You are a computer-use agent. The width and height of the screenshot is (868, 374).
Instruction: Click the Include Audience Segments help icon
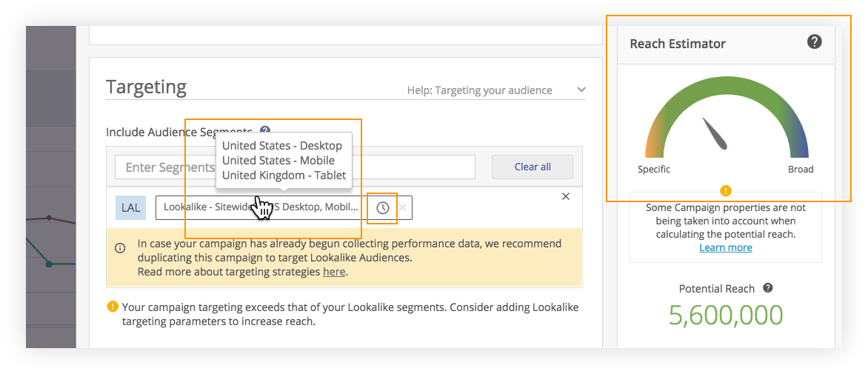[x=265, y=130]
